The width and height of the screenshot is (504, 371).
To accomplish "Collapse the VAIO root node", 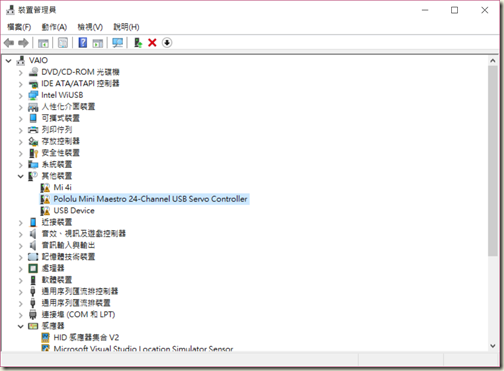I will click(9, 61).
